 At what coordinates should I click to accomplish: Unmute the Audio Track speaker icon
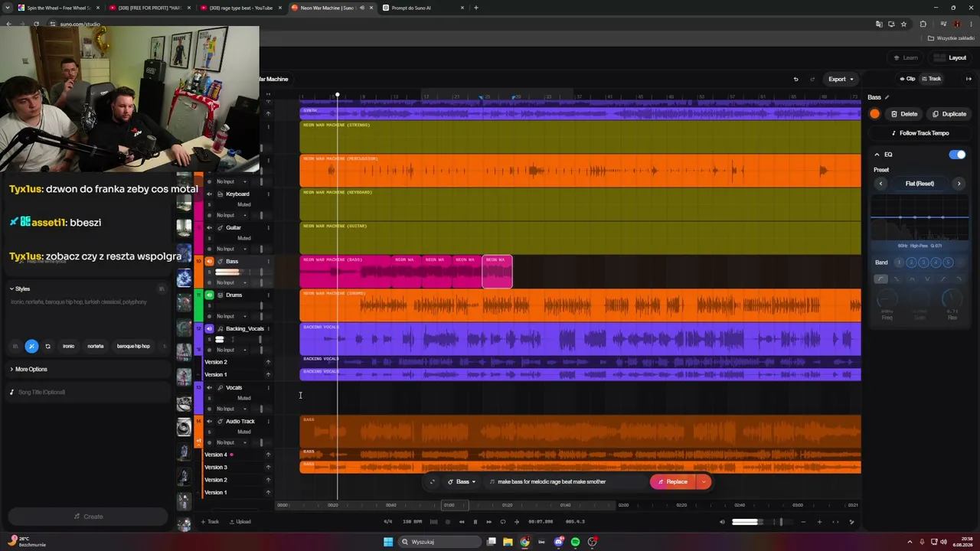209,422
